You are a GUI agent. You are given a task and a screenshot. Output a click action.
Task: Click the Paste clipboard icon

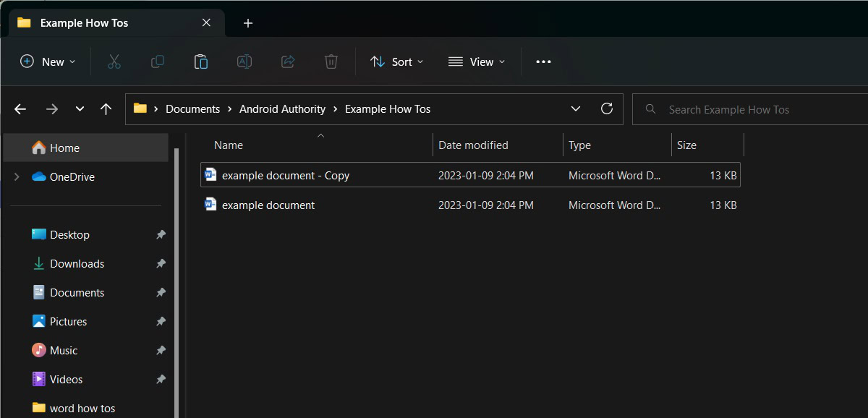201,62
